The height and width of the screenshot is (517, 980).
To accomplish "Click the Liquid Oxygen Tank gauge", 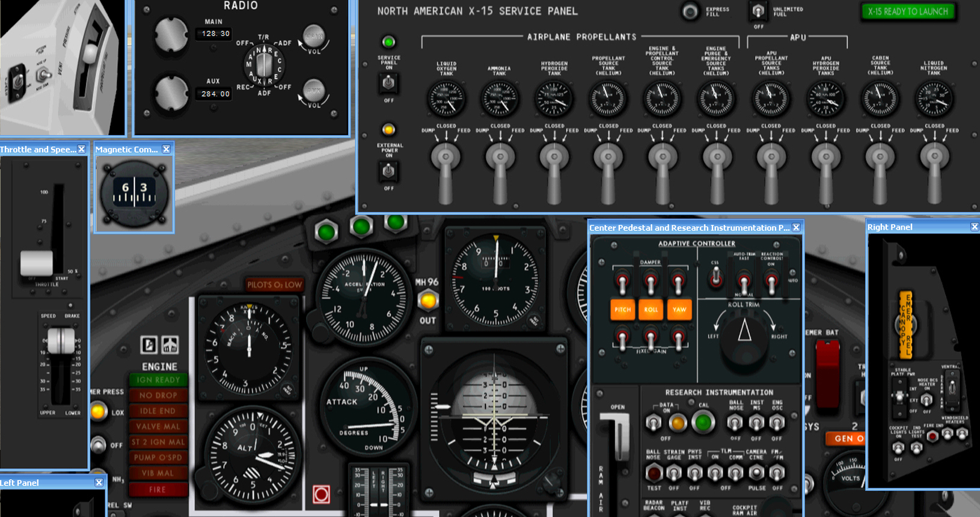I will [446, 99].
